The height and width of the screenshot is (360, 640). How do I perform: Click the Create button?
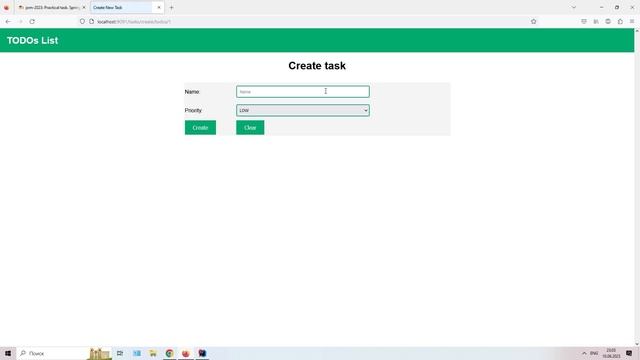click(x=200, y=128)
